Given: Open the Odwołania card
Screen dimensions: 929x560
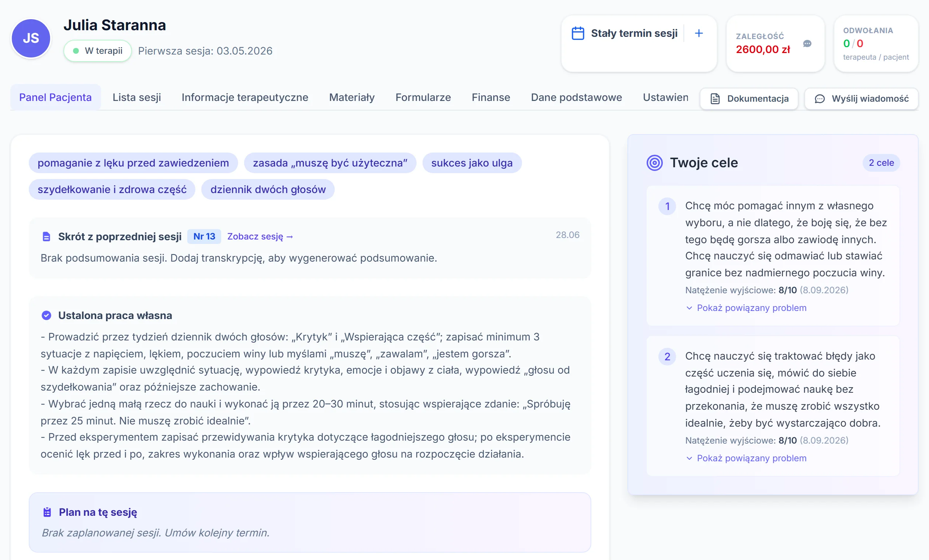Looking at the screenshot, I should tap(876, 44).
